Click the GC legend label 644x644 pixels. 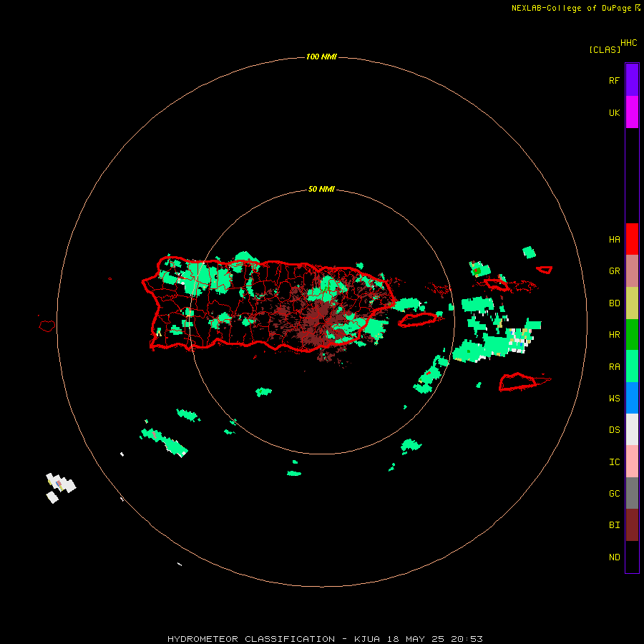(614, 494)
